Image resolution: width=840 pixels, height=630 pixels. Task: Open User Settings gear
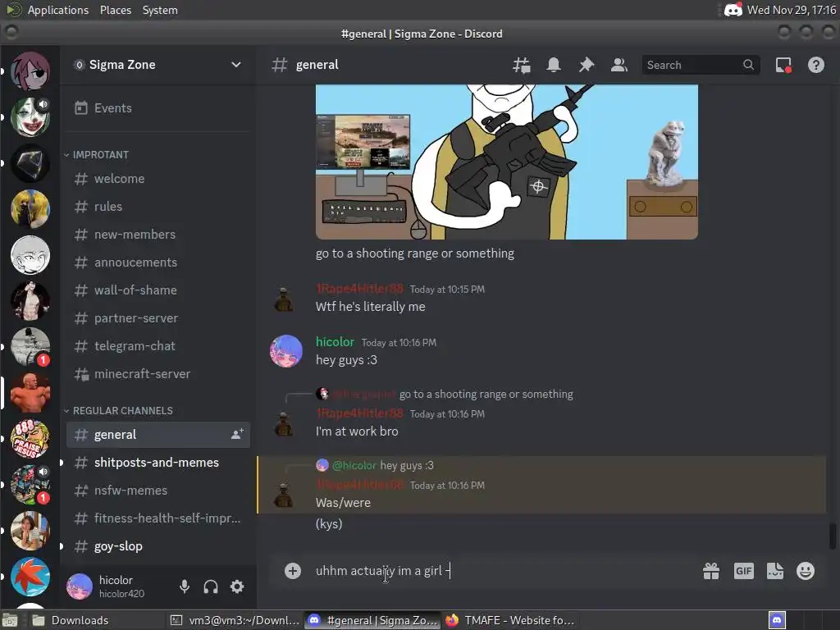pyautogui.click(x=237, y=587)
